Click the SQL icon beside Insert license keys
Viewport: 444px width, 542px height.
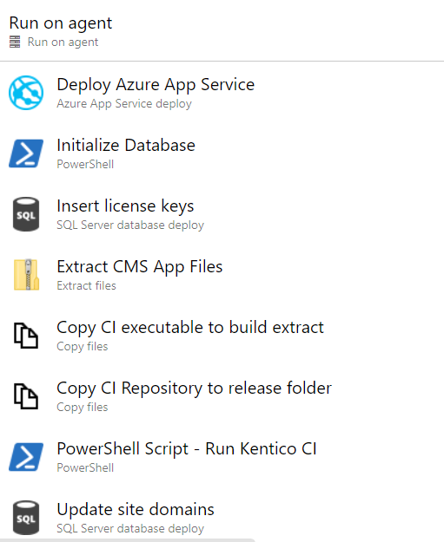[26, 214]
